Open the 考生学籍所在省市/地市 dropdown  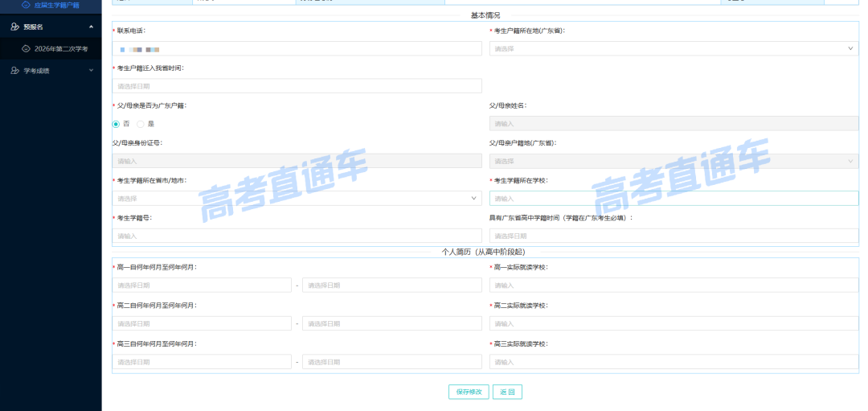click(x=297, y=199)
